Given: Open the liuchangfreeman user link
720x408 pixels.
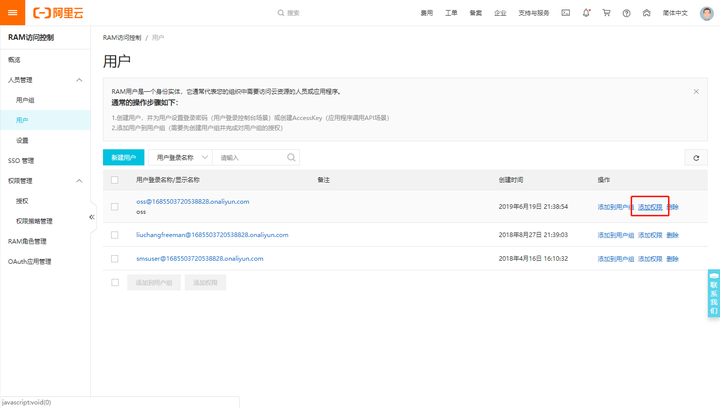Looking at the screenshot, I should [x=212, y=235].
